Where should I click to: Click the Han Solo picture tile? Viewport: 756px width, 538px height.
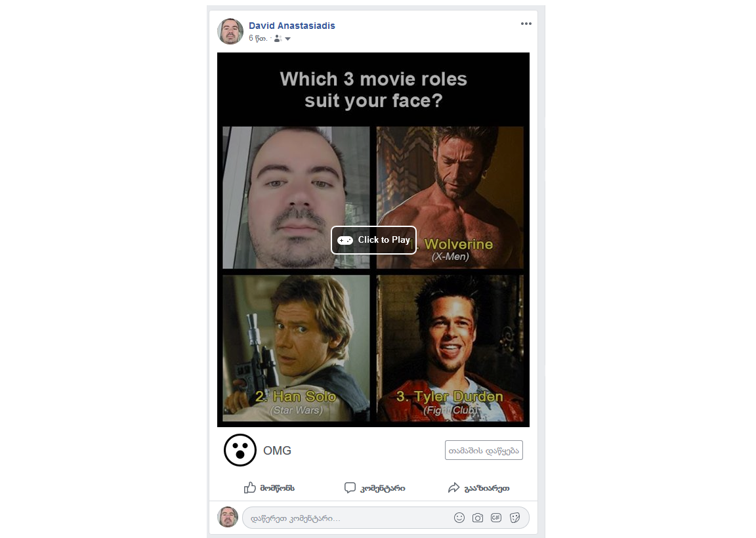pyautogui.click(x=296, y=348)
